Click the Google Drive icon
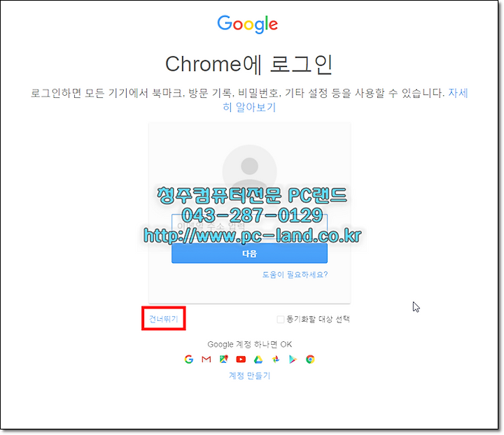The width and height of the screenshot is (504, 435). (x=258, y=359)
